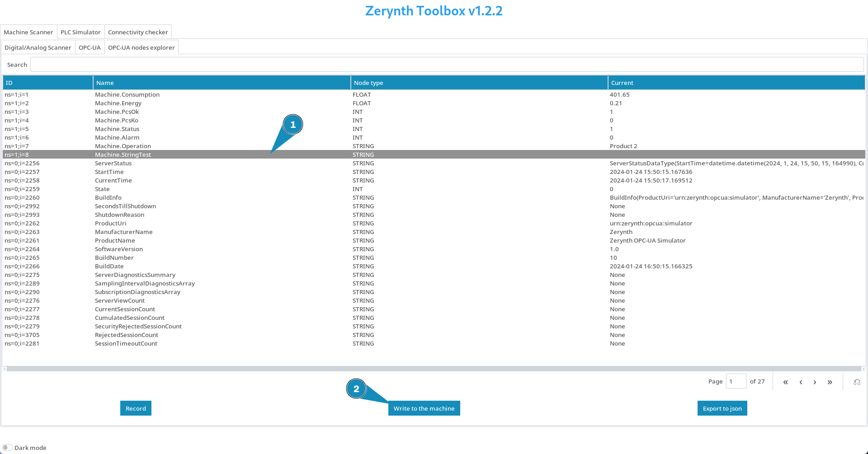The height and width of the screenshot is (454, 868).
Task: Select the ServerStatus row
Action: click(x=434, y=163)
